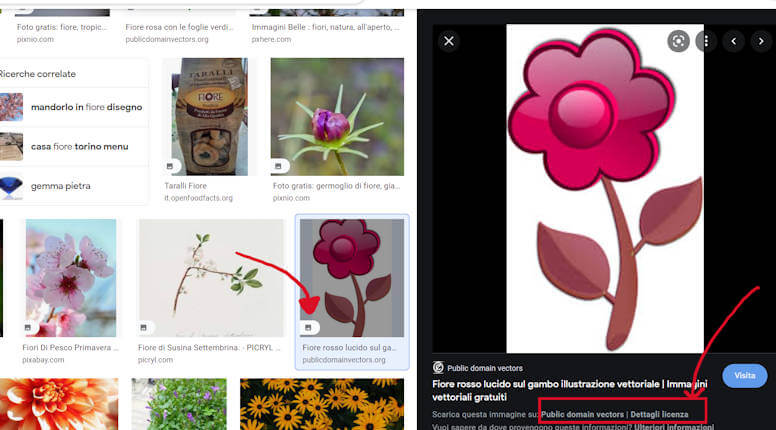Search this image with Google Lens icon
Viewport: 776px width, 430px height.
coord(678,41)
